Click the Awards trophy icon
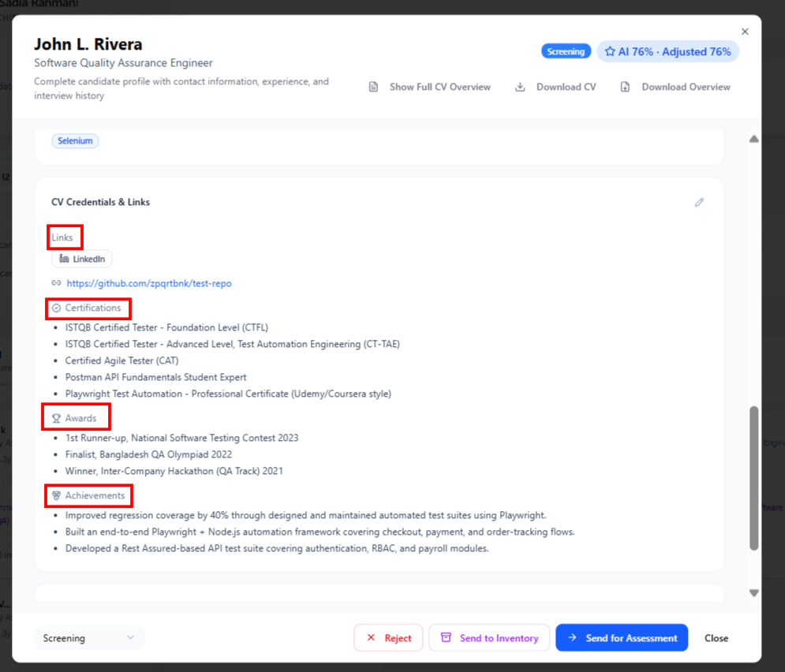The width and height of the screenshot is (785, 672). point(56,418)
